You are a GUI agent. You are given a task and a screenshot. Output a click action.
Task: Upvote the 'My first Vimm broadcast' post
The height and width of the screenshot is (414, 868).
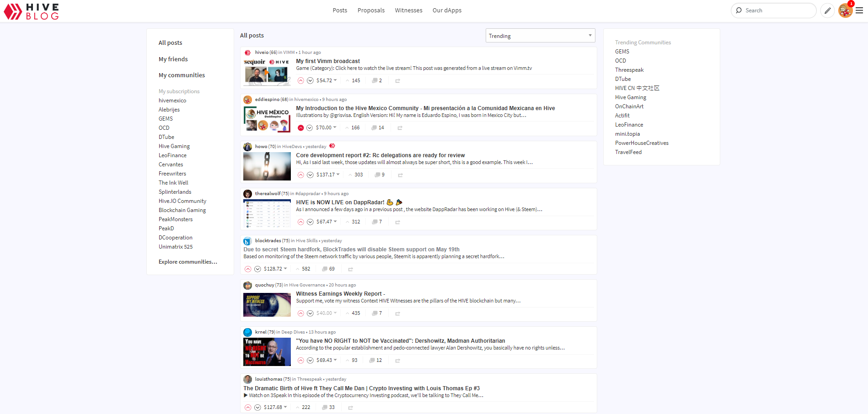300,80
